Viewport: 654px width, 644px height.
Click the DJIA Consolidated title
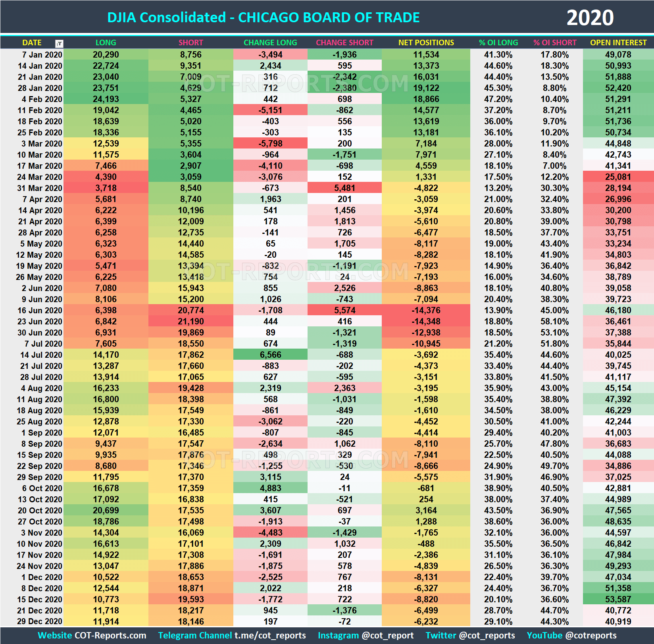[264, 17]
